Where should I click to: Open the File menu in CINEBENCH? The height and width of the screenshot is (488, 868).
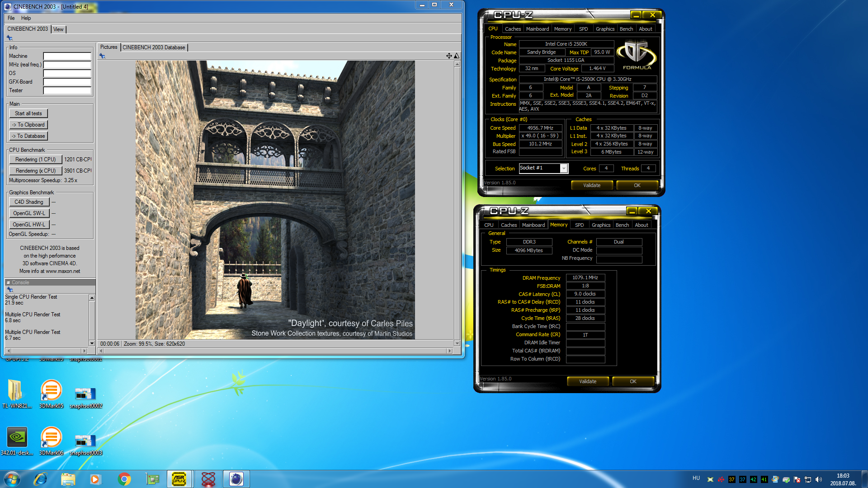(11, 18)
